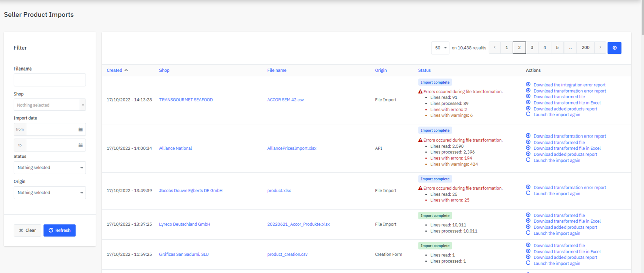Open the Shop filter dropdown

tap(49, 105)
